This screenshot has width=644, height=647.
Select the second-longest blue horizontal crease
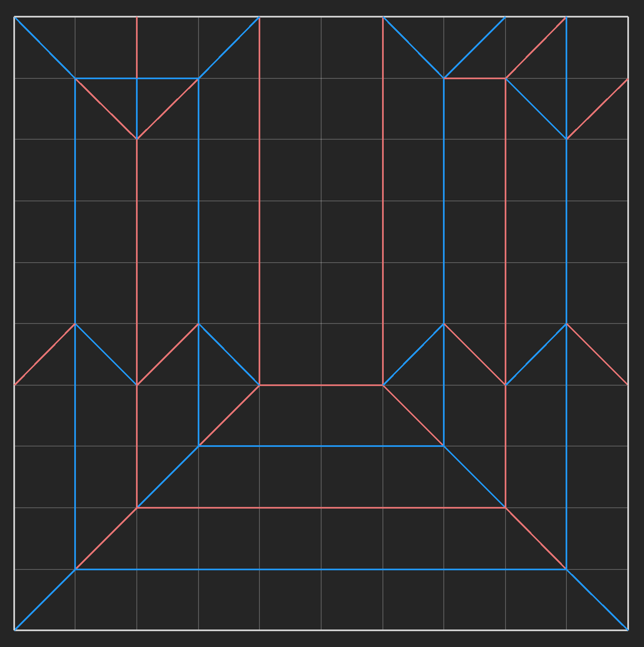click(x=321, y=446)
